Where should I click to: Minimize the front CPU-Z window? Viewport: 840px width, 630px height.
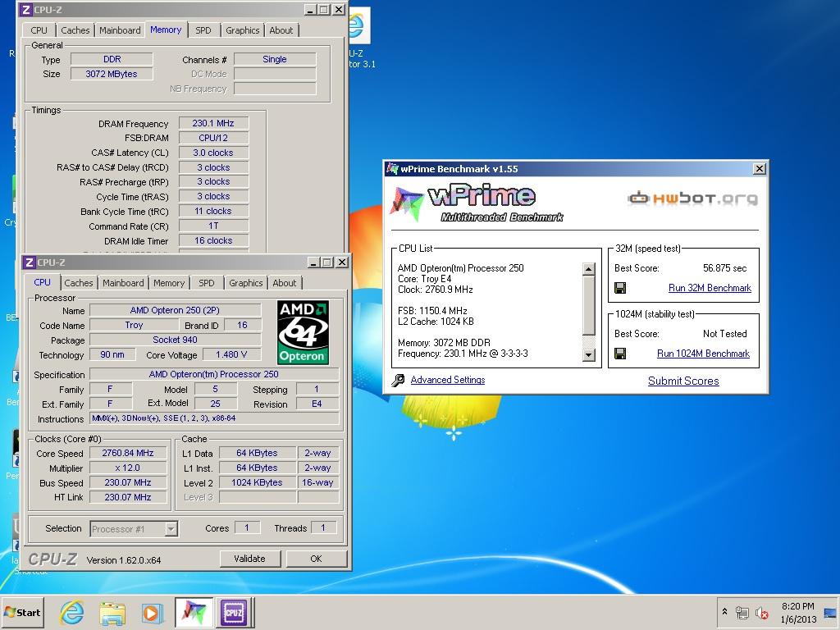pyautogui.click(x=314, y=262)
